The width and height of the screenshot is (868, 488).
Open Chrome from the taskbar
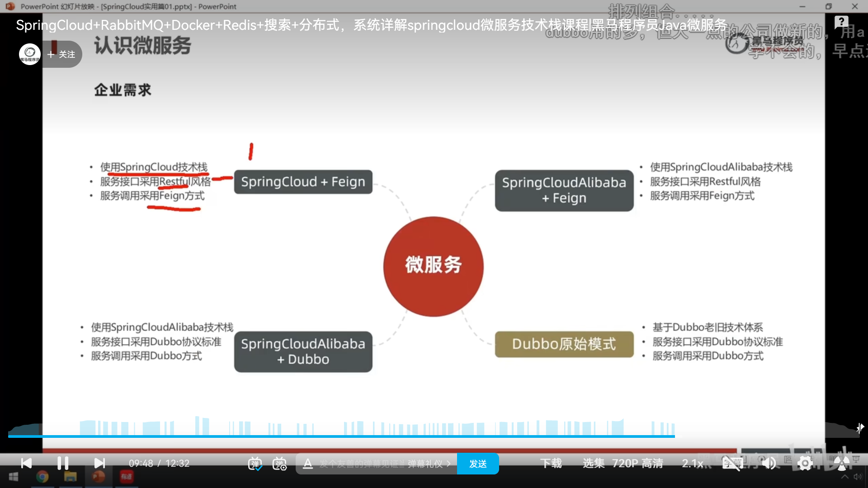pyautogui.click(x=42, y=477)
